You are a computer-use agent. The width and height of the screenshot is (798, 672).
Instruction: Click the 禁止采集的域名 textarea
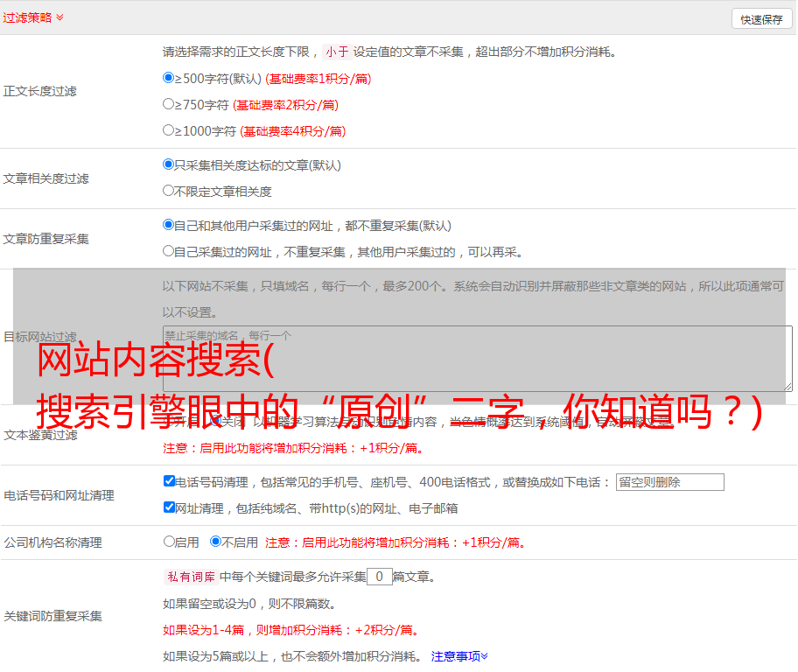[x=478, y=359]
